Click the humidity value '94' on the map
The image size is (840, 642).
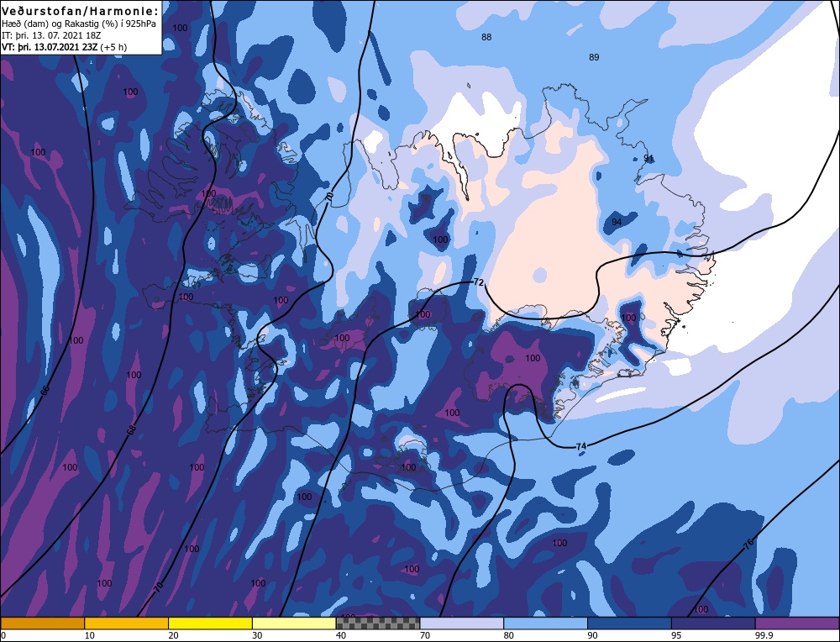click(617, 222)
